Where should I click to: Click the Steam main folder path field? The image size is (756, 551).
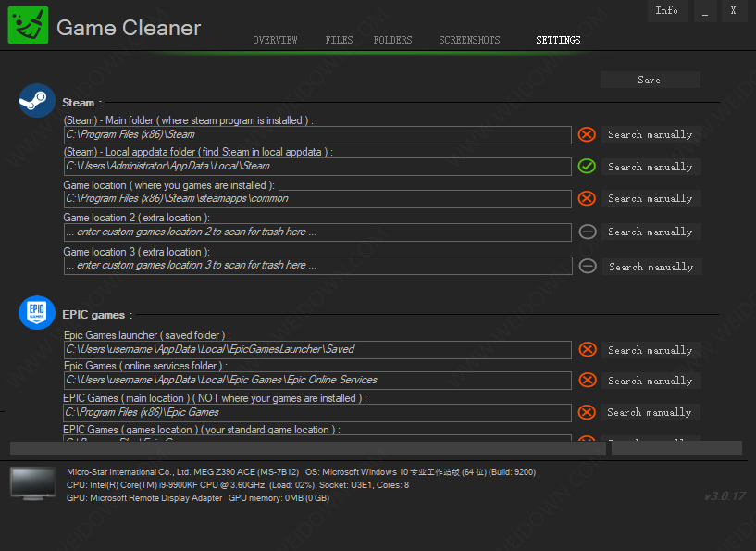click(317, 135)
